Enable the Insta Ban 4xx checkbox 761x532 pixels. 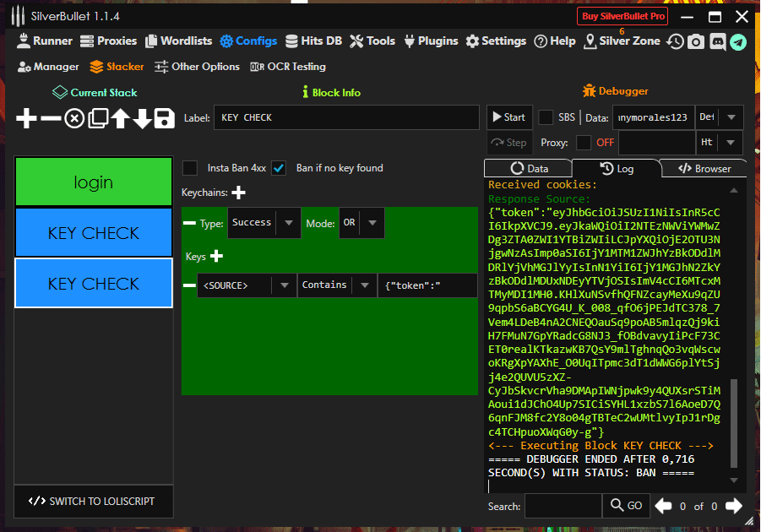click(x=190, y=168)
